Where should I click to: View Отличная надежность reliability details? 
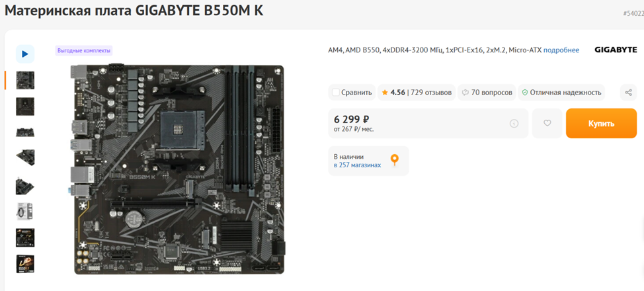[565, 93]
